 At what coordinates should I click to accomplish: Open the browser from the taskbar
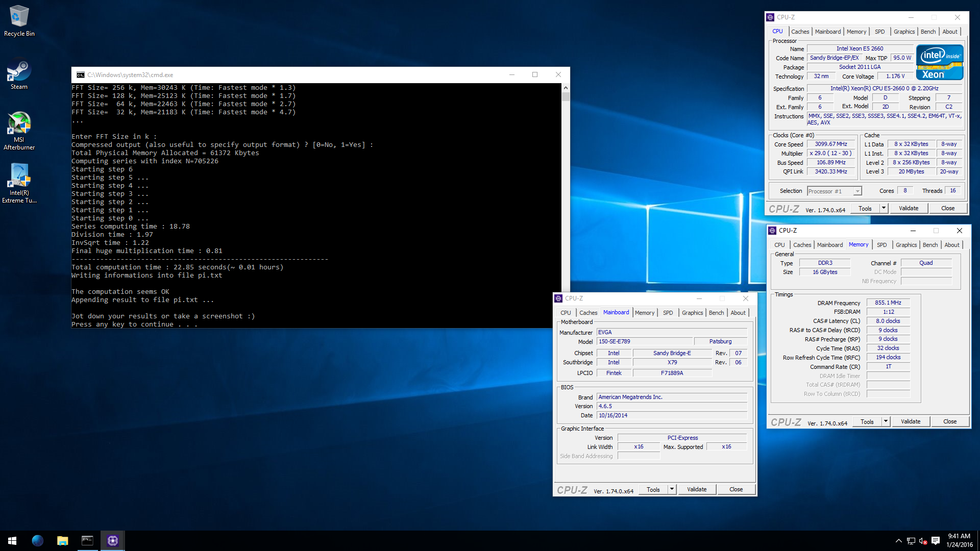point(38,541)
